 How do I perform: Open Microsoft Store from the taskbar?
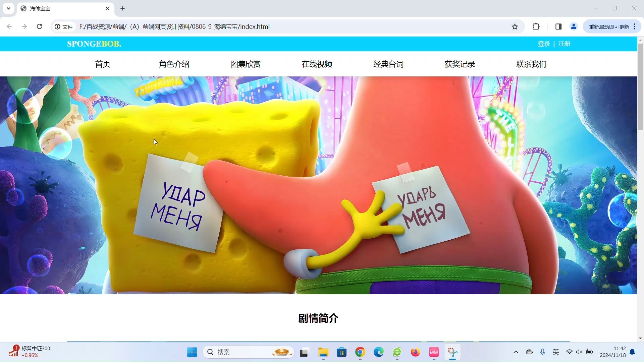click(x=342, y=352)
